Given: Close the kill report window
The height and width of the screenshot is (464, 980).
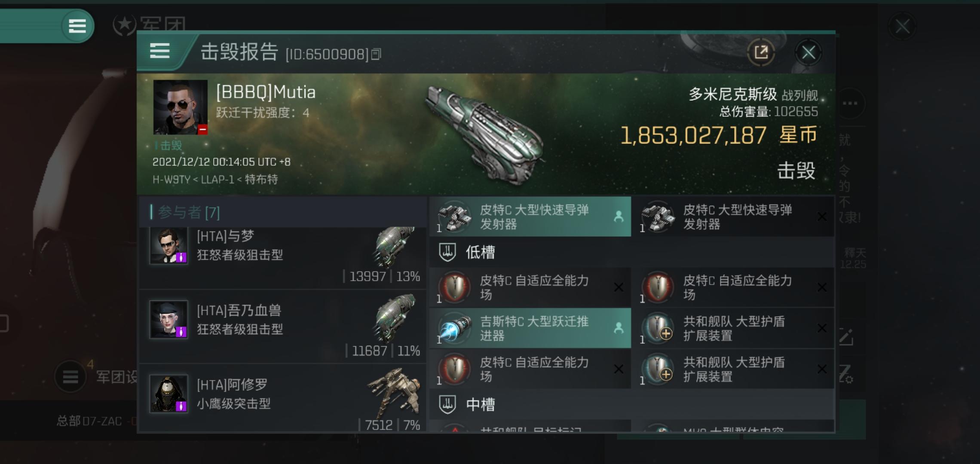Looking at the screenshot, I should coord(808,53).
